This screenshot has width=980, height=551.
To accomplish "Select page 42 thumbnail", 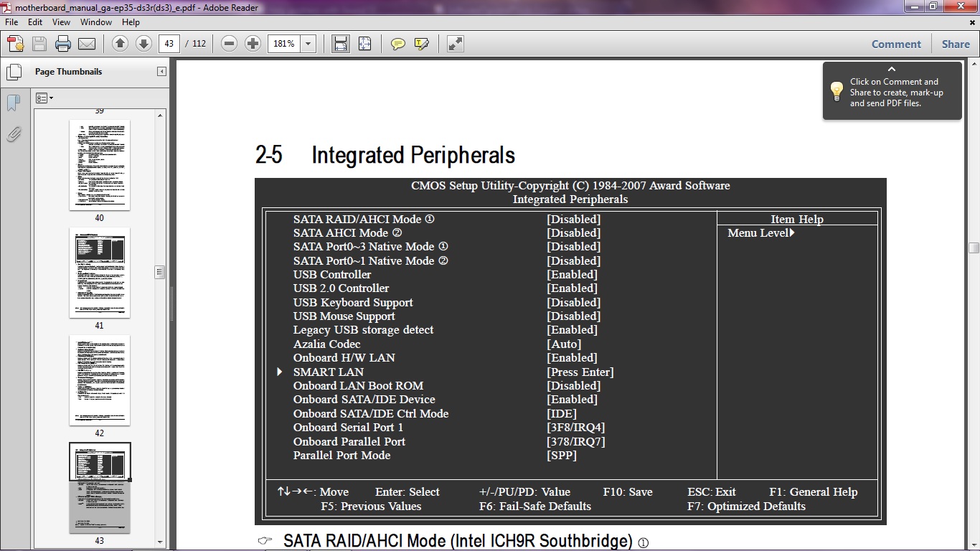I will 100,380.
